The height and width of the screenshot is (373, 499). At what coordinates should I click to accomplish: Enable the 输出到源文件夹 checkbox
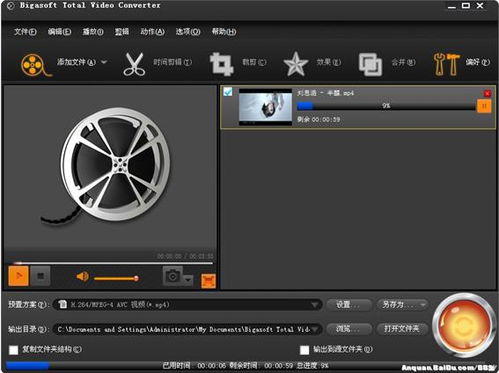pyautogui.click(x=304, y=350)
